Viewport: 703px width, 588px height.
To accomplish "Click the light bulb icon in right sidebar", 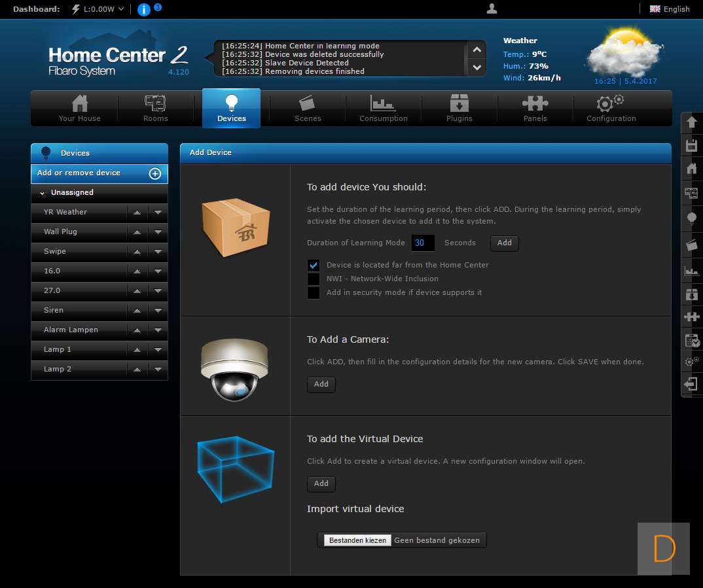I will [x=691, y=218].
